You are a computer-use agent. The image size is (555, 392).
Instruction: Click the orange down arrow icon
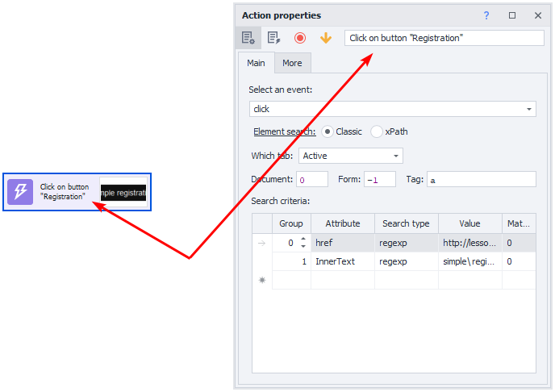326,38
